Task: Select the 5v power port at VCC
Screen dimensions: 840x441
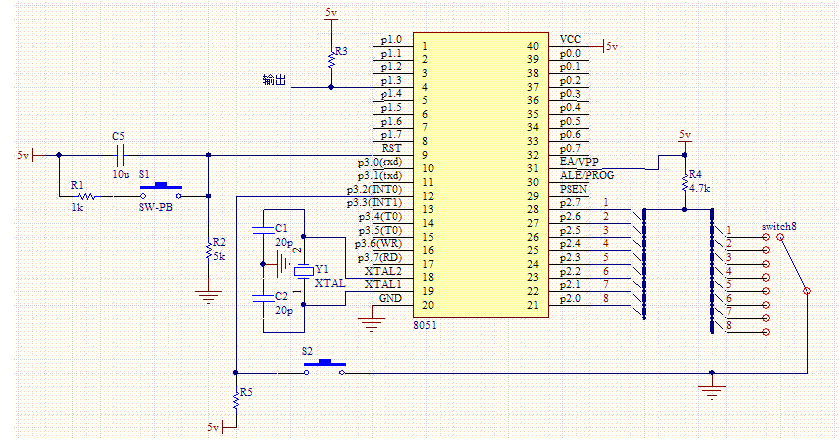Action: [x=611, y=46]
